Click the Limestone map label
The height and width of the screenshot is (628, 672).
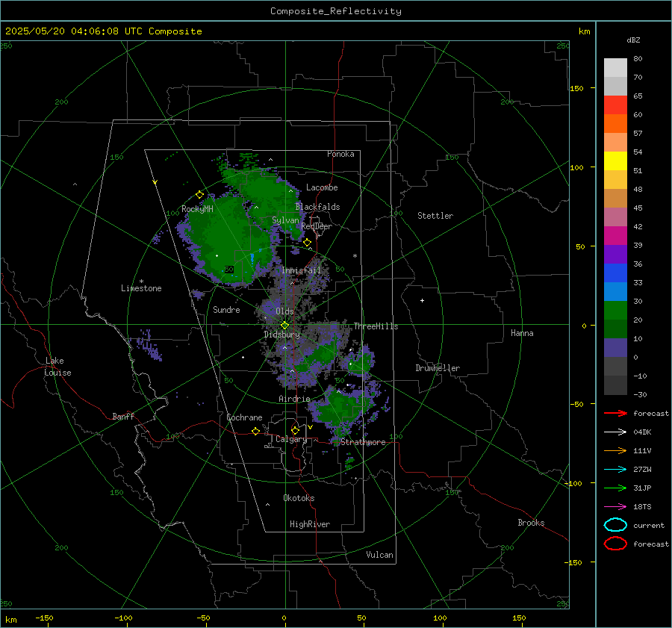point(141,288)
